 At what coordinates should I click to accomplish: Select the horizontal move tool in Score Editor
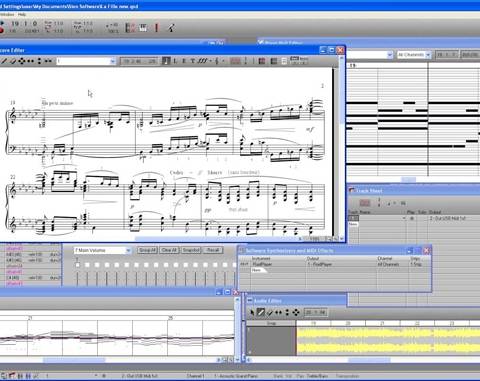click(x=30, y=61)
